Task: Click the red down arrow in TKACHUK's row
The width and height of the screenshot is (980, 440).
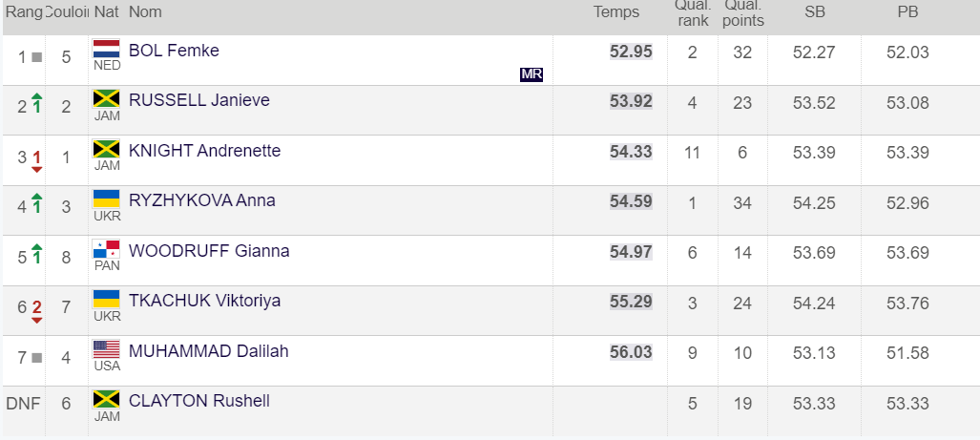Action: tap(37, 319)
